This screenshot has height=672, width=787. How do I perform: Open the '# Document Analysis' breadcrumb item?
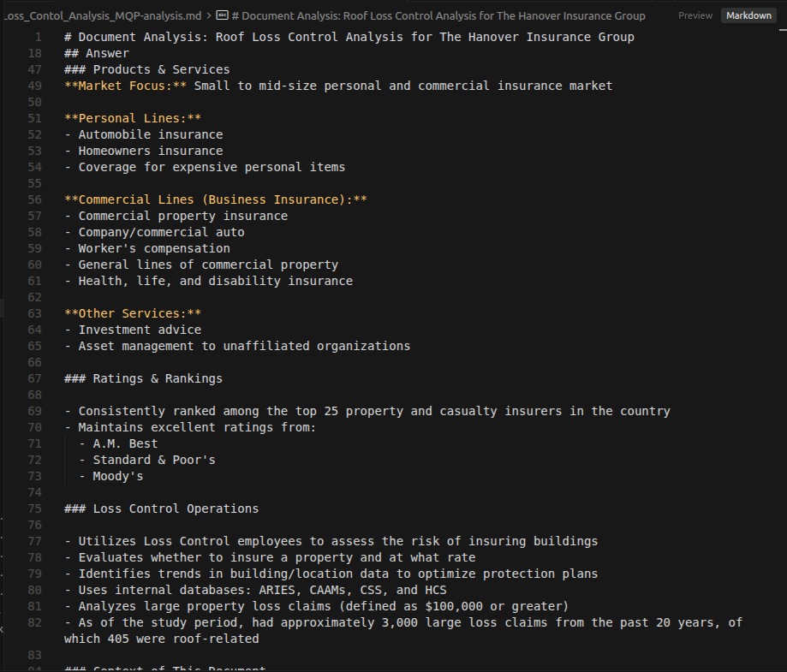click(x=438, y=15)
